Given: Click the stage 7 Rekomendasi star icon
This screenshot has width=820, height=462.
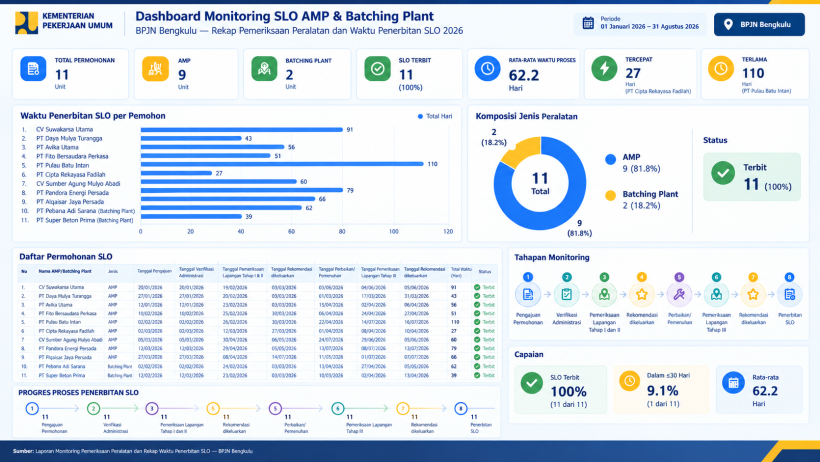Looking at the screenshot, I should tap(753, 295).
